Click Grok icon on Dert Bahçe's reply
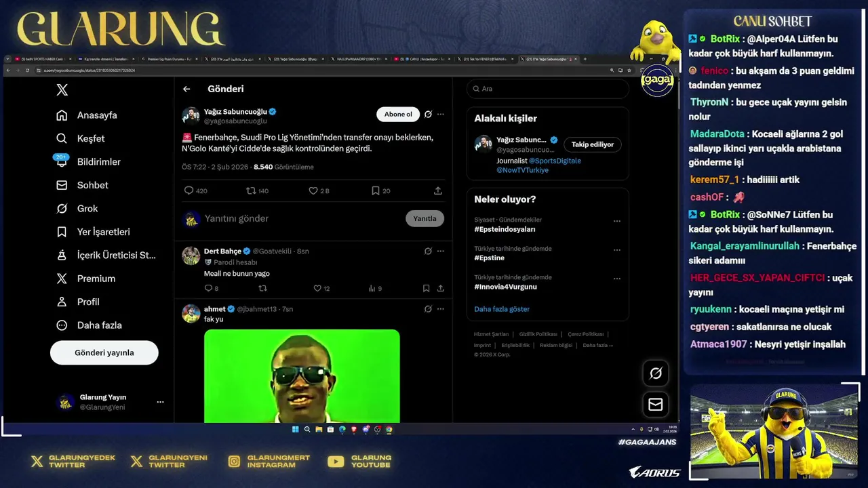 click(428, 251)
